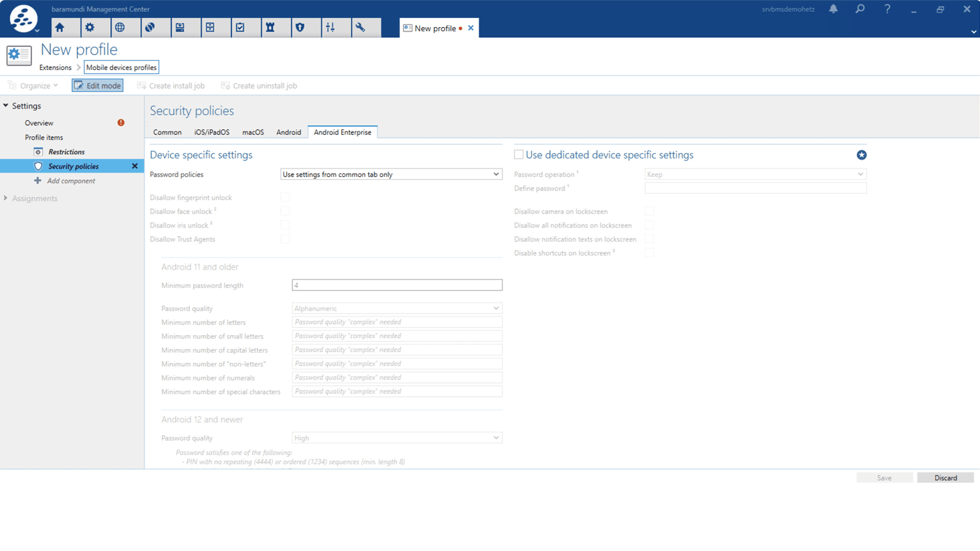Screen dimensions: 980x551
Task: Open the clipboard checkmark toolbar icon
Action: coord(240,28)
